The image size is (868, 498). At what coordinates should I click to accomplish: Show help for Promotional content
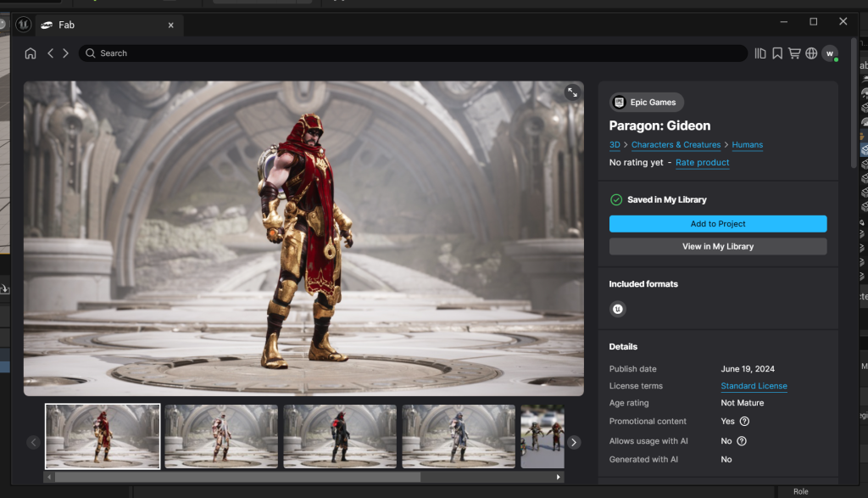tap(744, 421)
